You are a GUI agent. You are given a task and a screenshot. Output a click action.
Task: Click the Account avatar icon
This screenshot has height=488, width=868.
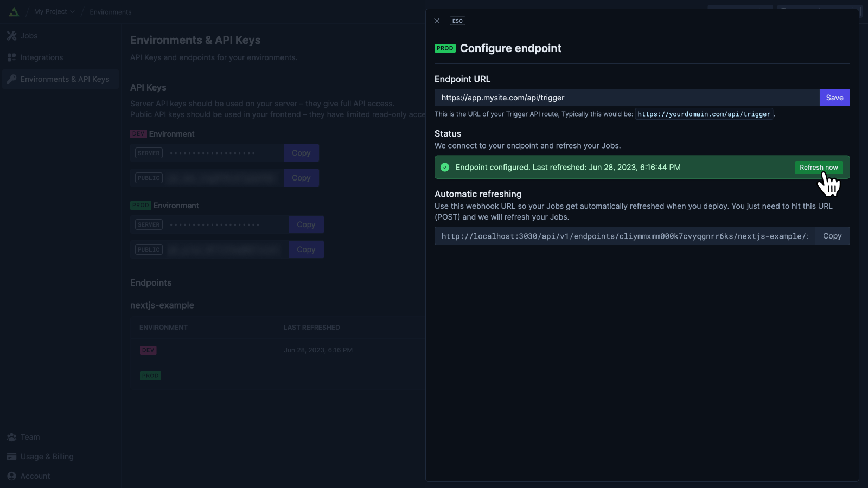point(11,476)
